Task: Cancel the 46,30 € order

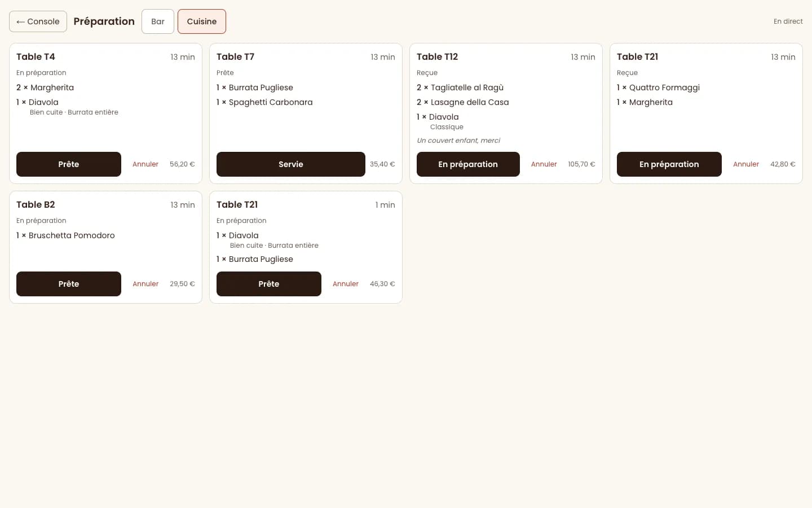Action: click(x=346, y=284)
